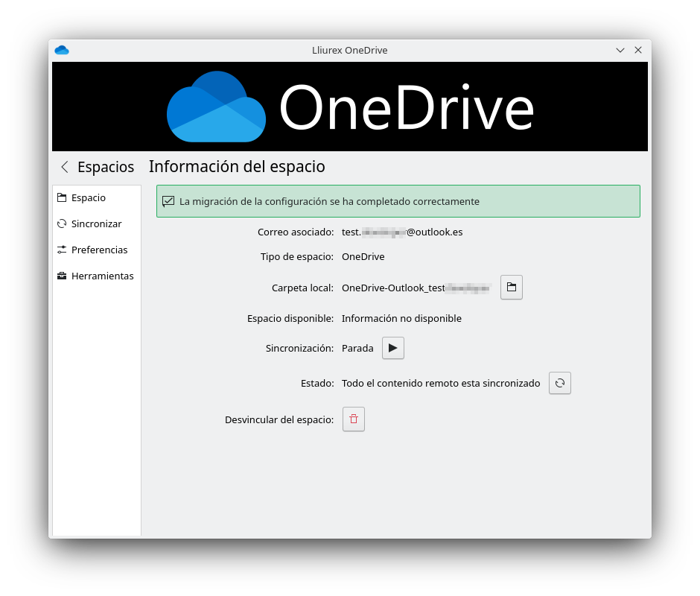Screen dimensions: 700x596
Task: Click the associated outlook.es email address
Action: click(402, 232)
